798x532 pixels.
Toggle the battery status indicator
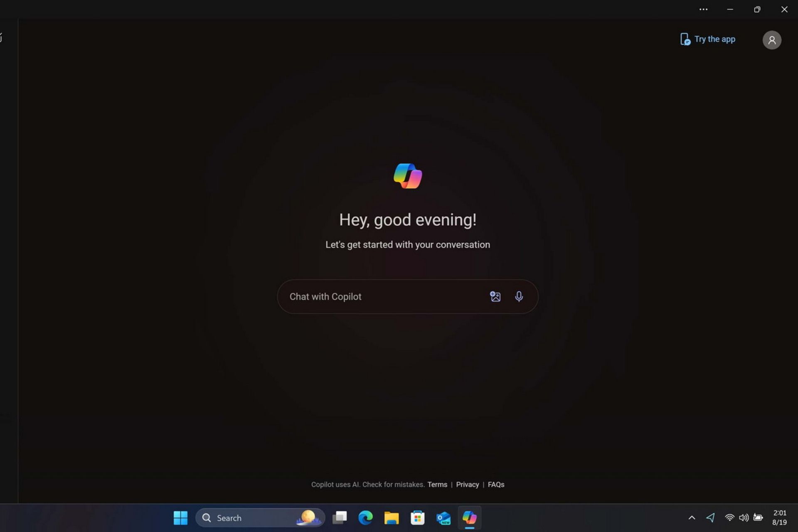pos(758,517)
